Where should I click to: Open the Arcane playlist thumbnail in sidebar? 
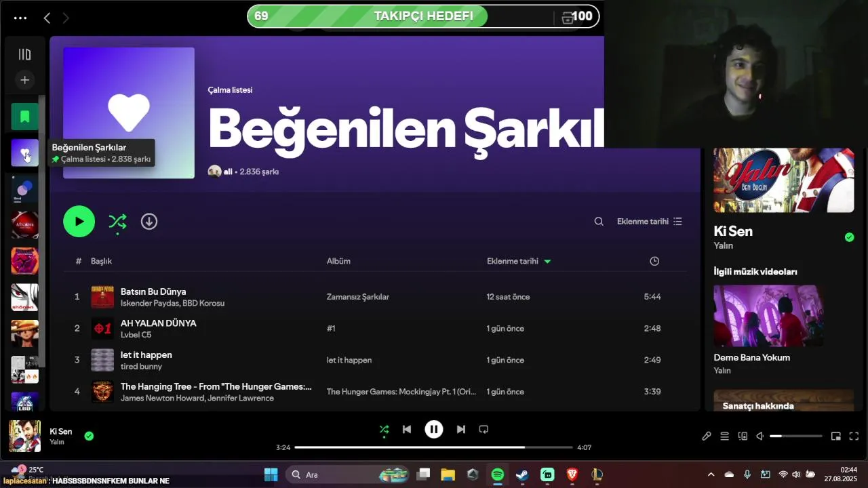coord(24,225)
